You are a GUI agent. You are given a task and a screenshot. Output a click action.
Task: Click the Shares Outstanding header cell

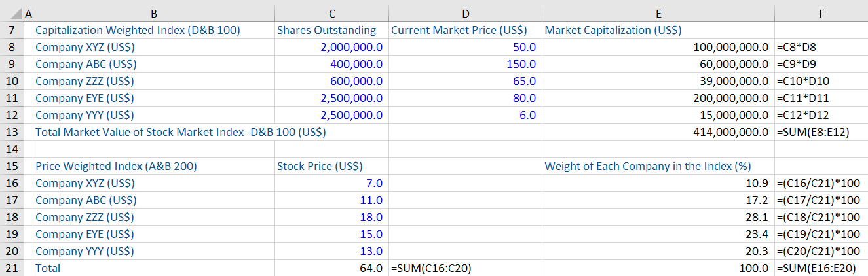coord(326,30)
